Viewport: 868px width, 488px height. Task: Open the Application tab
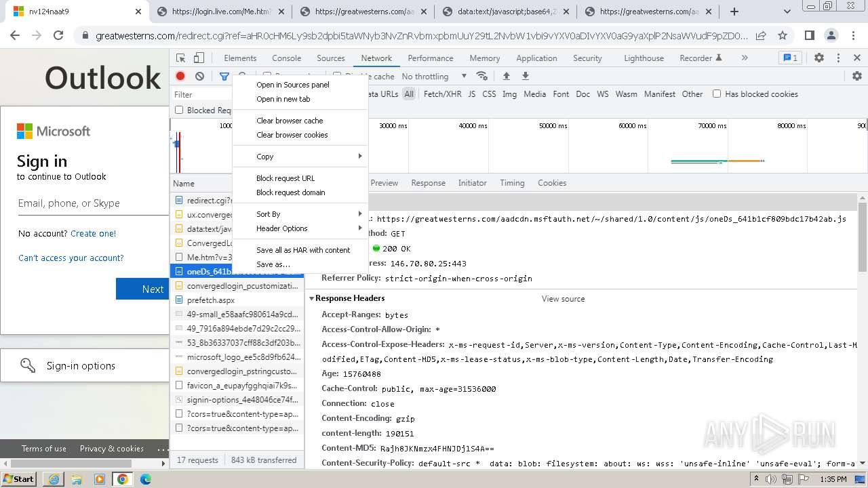click(536, 58)
